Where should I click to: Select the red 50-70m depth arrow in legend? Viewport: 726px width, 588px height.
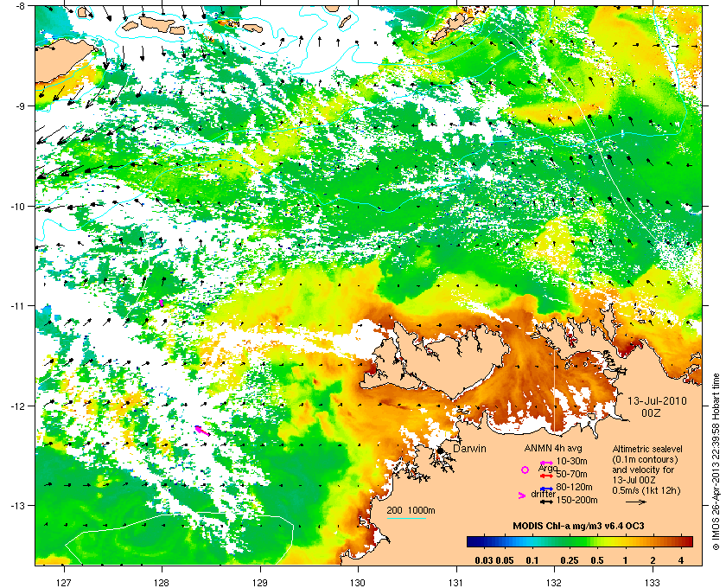[547, 476]
